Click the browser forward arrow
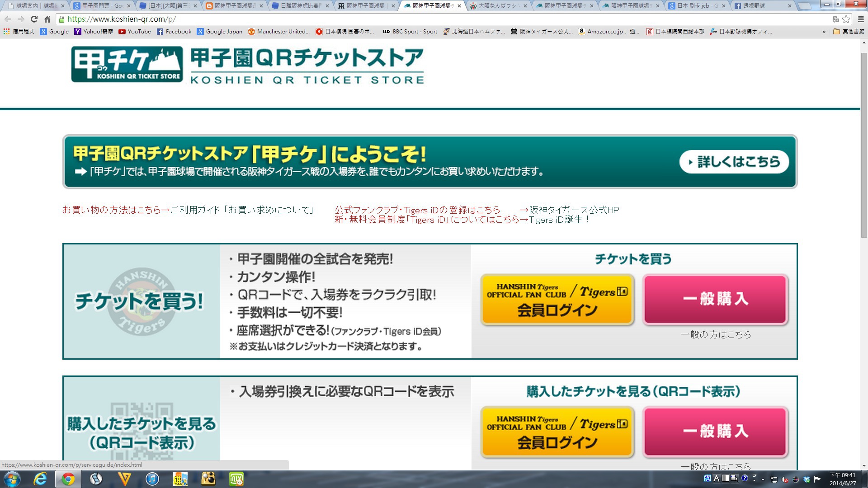Viewport: 868px width, 488px height. [21, 19]
